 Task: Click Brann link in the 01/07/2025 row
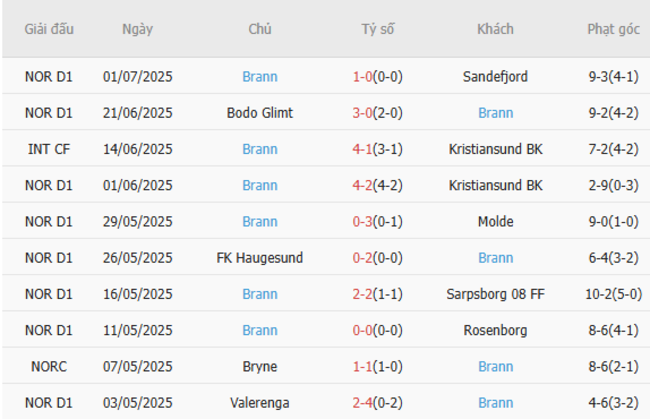[x=260, y=76]
